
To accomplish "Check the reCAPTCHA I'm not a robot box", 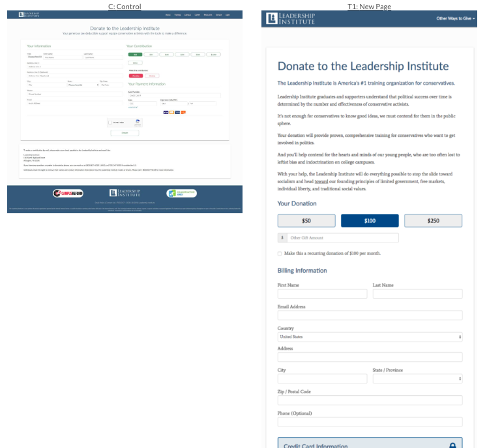I will pyautogui.click(x=110, y=123).
